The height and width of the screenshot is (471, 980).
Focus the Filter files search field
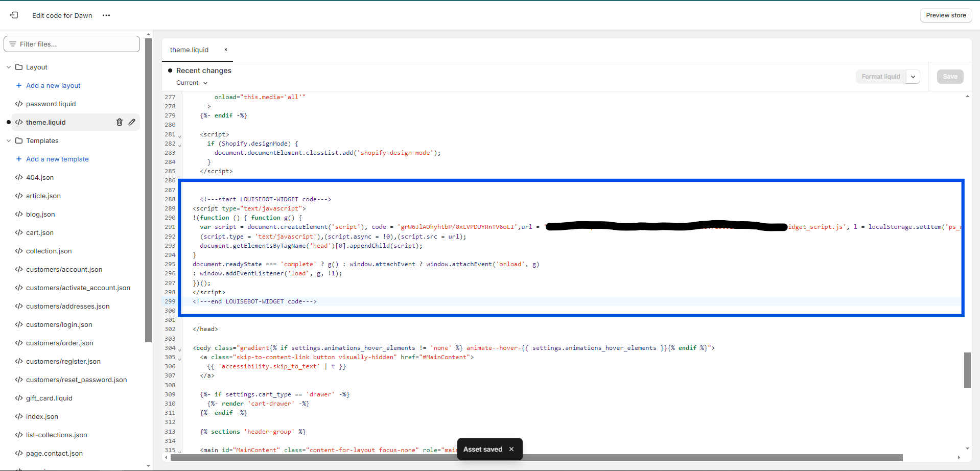point(72,44)
